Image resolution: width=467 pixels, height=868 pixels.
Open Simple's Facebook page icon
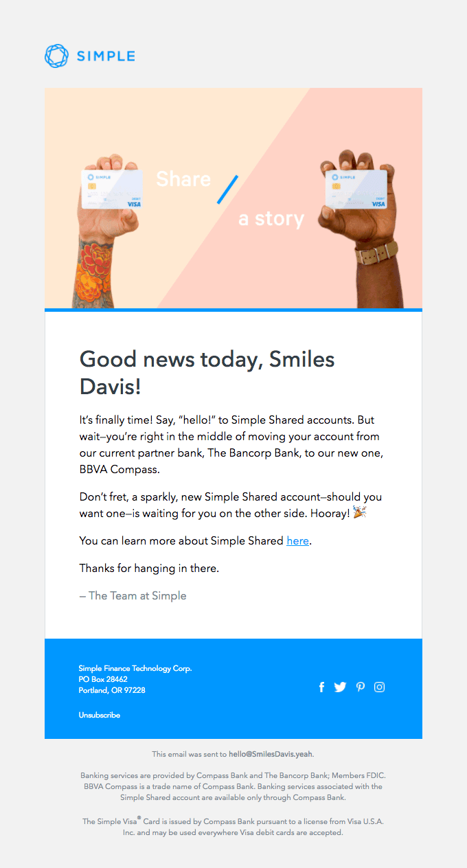[x=321, y=687]
